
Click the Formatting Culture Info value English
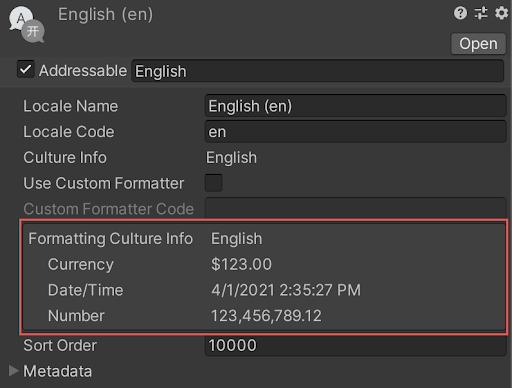[236, 239]
